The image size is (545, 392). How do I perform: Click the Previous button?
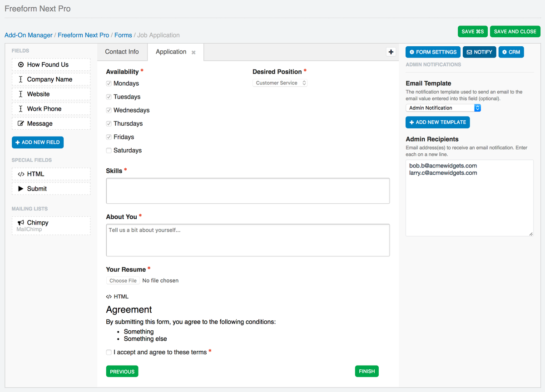(122, 372)
